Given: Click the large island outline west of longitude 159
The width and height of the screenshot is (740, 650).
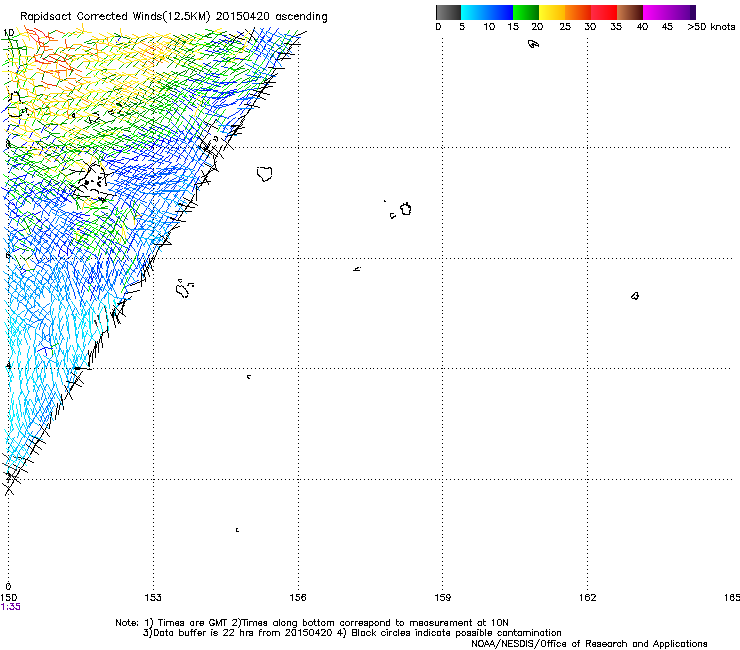Looking at the screenshot, I should click(x=406, y=209).
